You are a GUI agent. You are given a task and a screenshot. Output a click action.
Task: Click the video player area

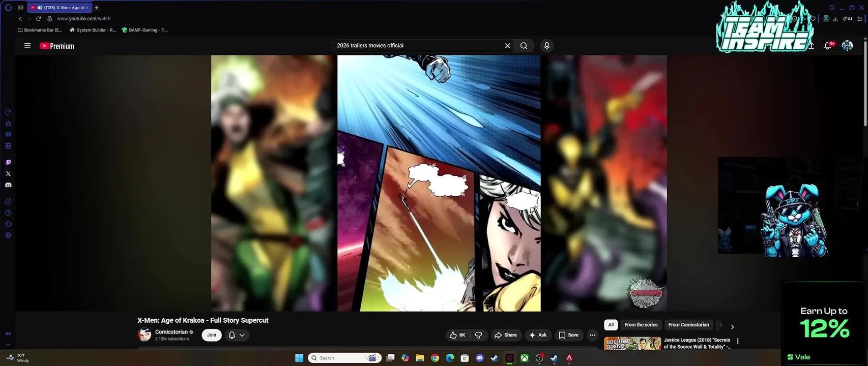tap(439, 183)
